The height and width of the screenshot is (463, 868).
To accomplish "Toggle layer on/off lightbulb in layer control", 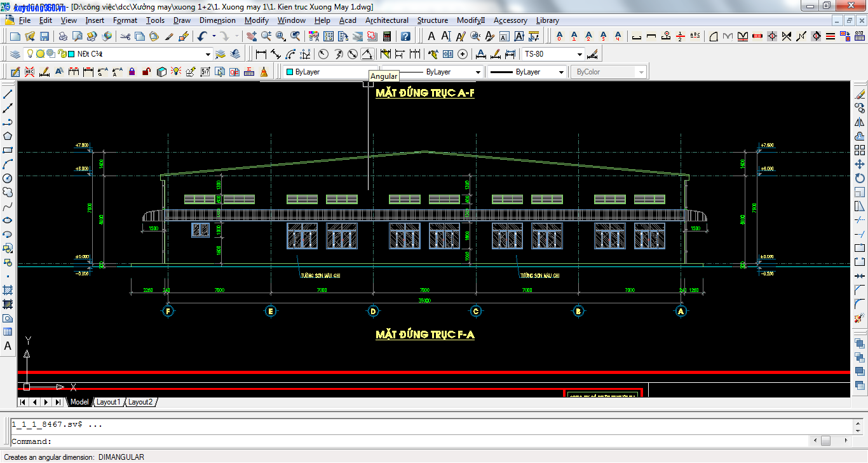I will (x=30, y=54).
